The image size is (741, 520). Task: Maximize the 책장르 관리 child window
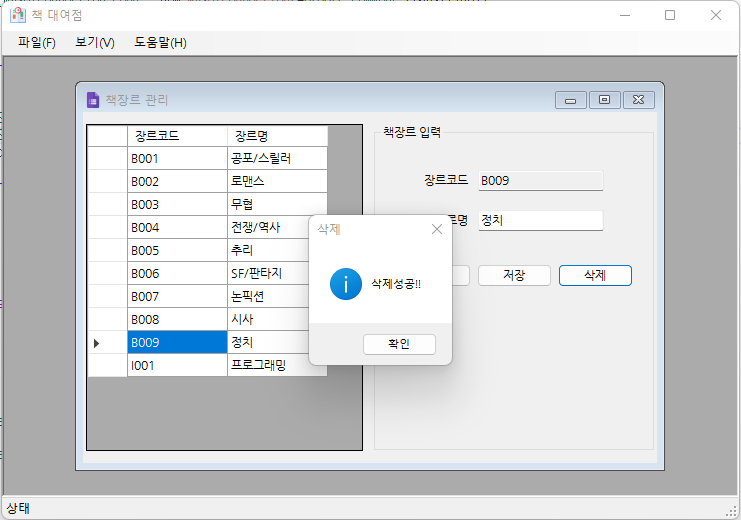pyautogui.click(x=604, y=100)
